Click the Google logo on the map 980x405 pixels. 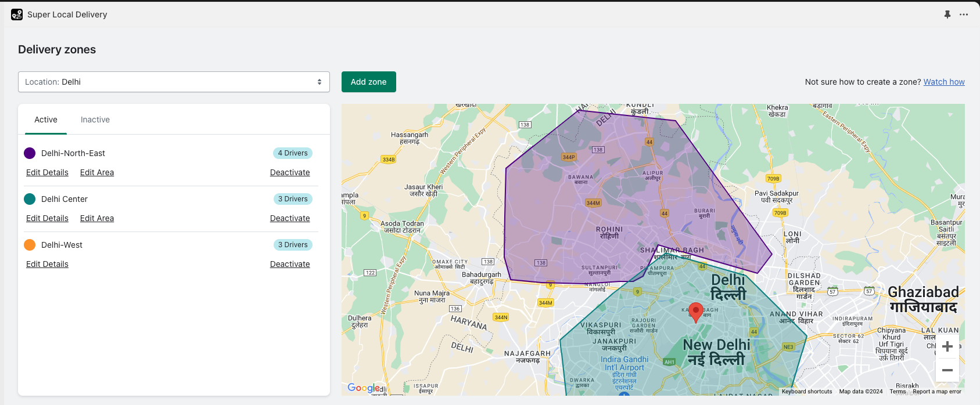363,388
